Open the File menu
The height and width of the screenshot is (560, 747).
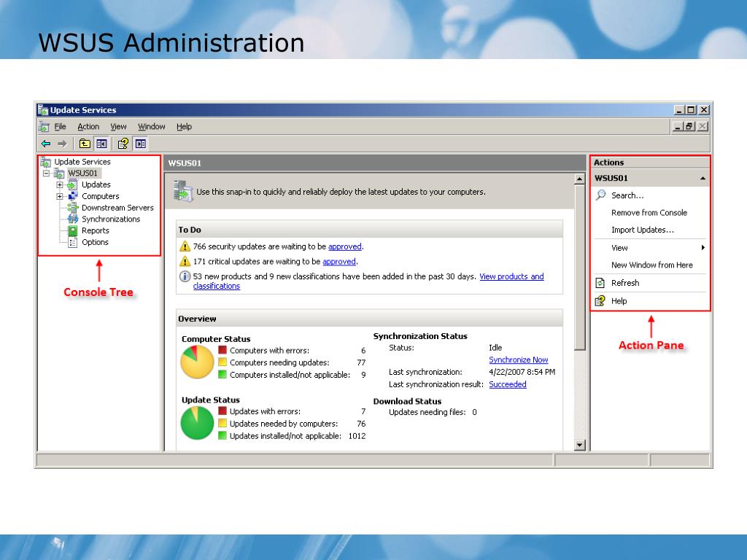pyautogui.click(x=60, y=127)
